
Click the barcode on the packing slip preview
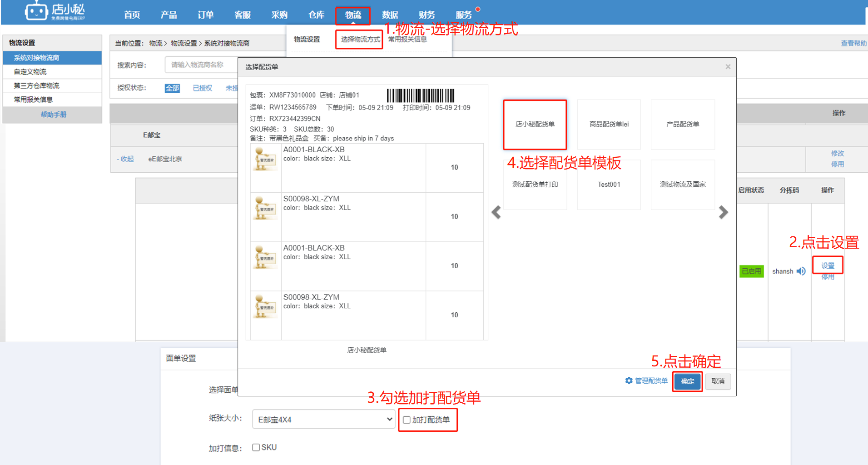point(421,95)
